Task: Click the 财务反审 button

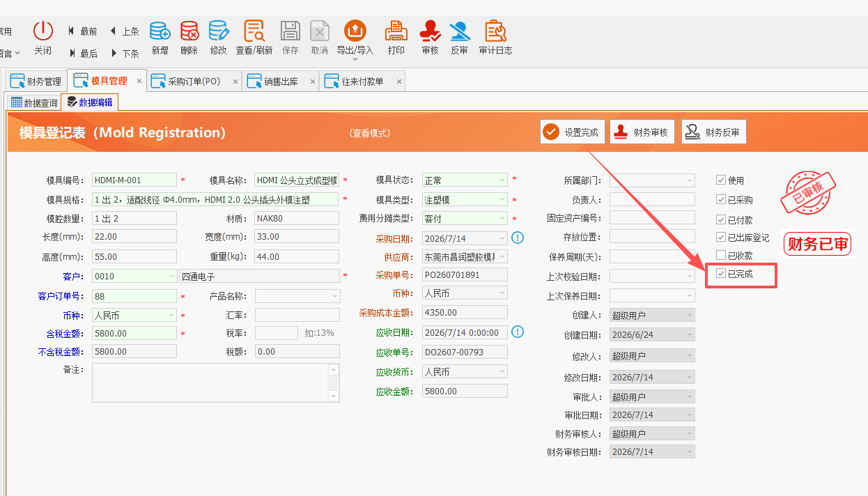Action: [x=713, y=132]
